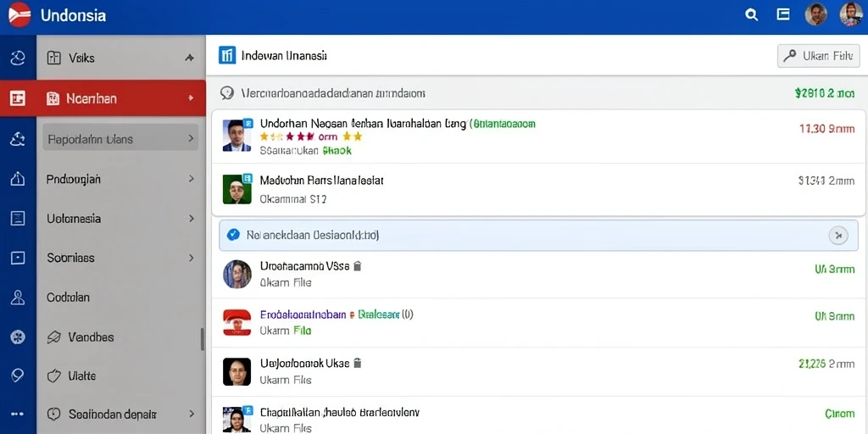Open the first user avatar in top bar
The width and height of the screenshot is (868, 434).
click(x=815, y=14)
